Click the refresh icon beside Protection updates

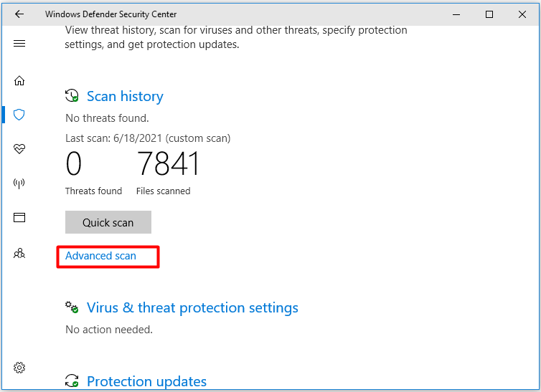coord(72,381)
